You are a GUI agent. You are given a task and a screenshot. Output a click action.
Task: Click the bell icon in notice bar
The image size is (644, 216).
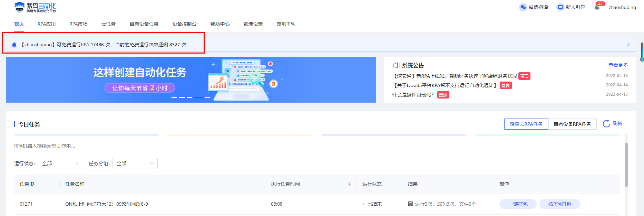click(14, 45)
